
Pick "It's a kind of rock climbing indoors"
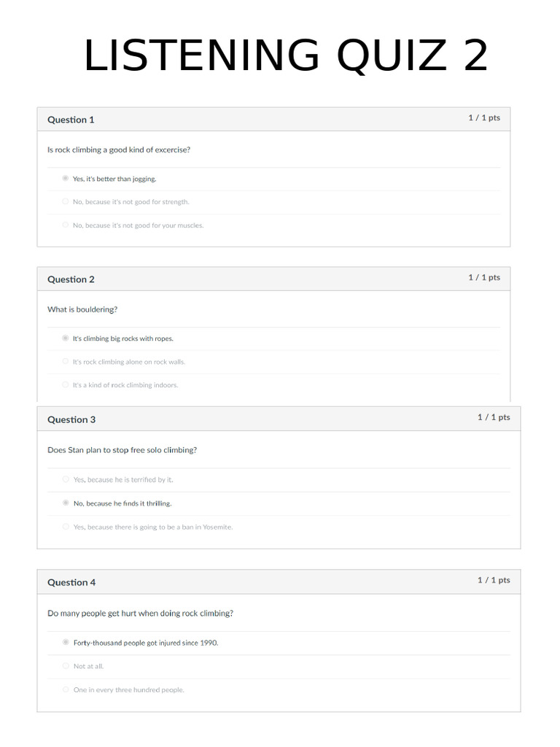pyautogui.click(x=66, y=384)
